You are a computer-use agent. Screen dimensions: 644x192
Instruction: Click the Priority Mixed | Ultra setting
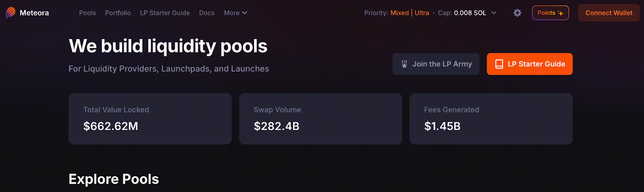point(409,13)
